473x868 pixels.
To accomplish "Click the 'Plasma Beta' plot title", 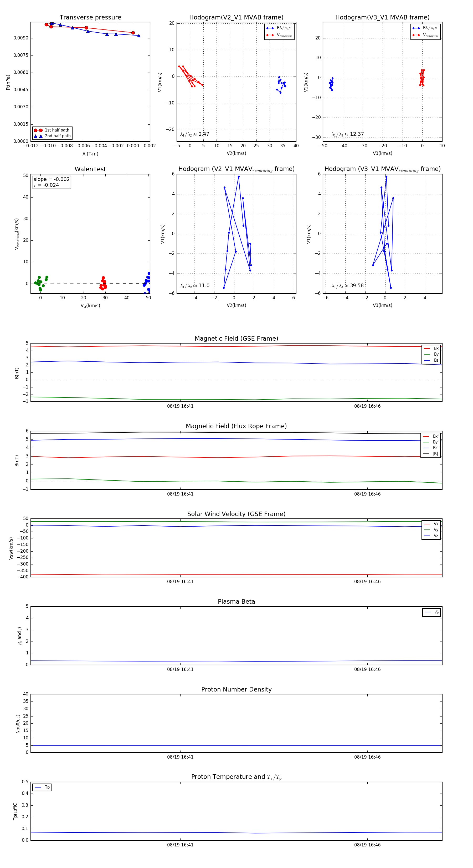I will [x=236, y=602].
